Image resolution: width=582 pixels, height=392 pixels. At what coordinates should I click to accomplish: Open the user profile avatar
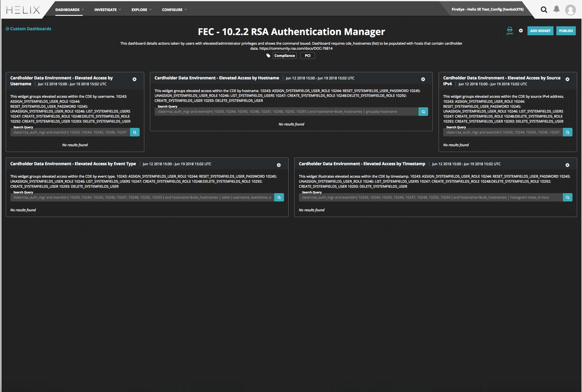tap(571, 10)
